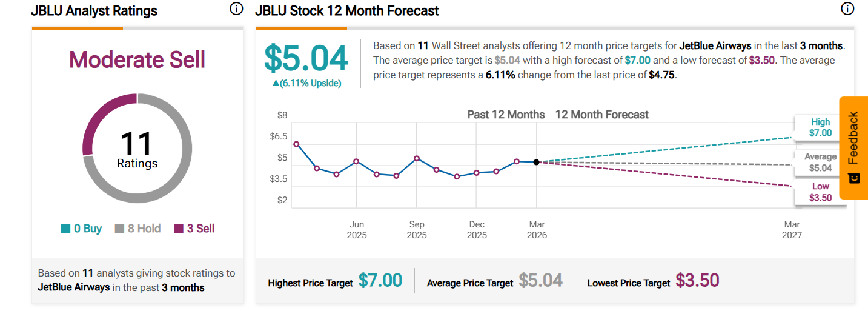This screenshot has height=322, width=868.
Task: Click the first data point on price chart
Action: 296,144
